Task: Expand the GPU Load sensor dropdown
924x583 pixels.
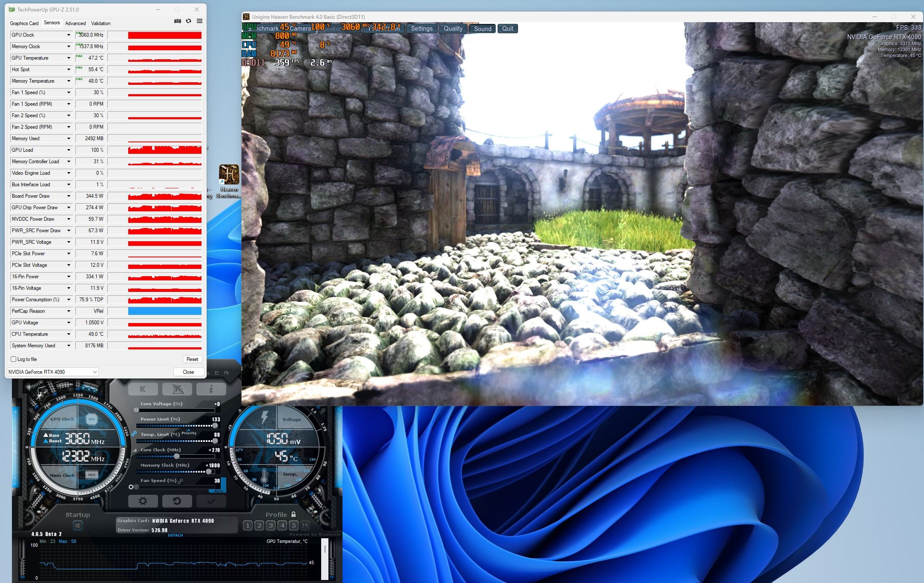Action: coord(69,150)
